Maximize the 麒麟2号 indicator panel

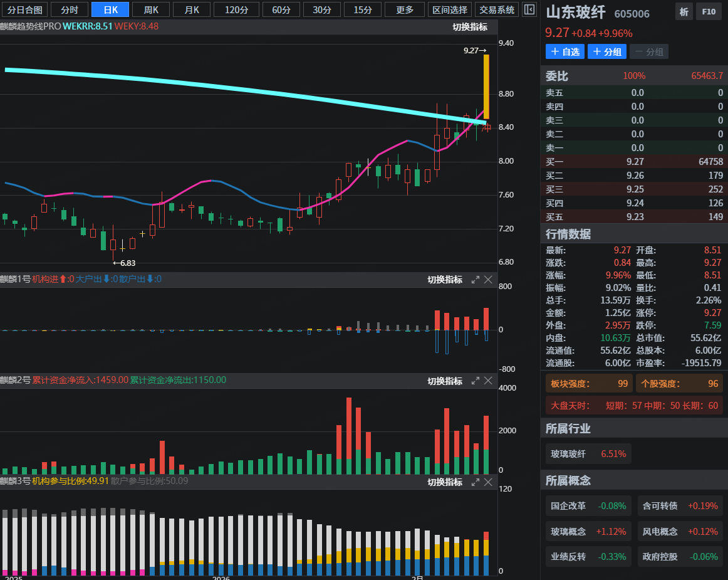tap(476, 381)
